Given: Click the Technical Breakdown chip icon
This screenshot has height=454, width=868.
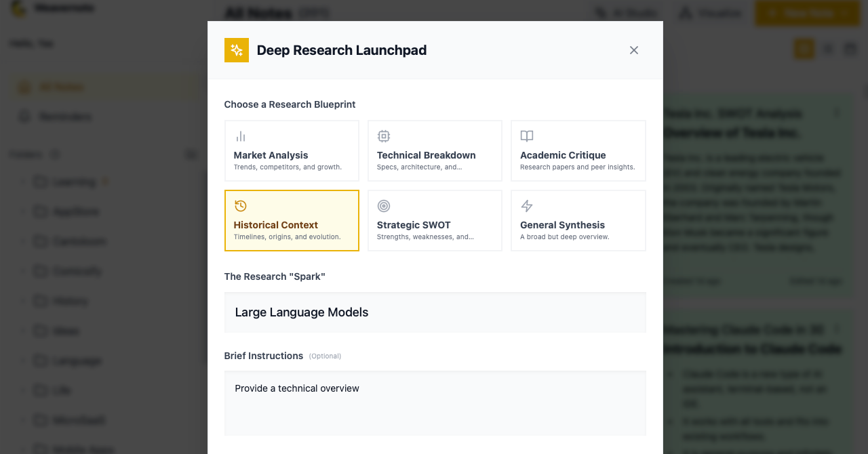Looking at the screenshot, I should [384, 136].
